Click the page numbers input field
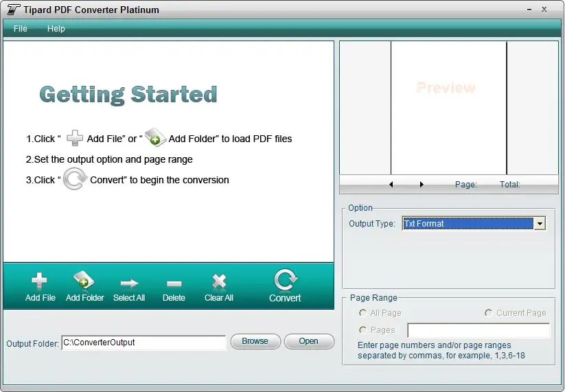The height and width of the screenshot is (392, 565). click(x=478, y=330)
